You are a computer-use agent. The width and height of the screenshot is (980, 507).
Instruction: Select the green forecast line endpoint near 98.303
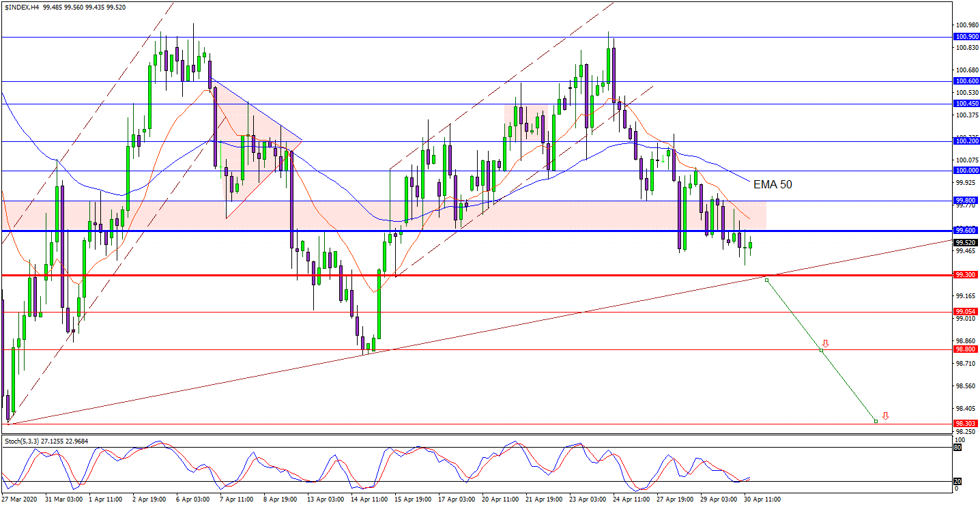click(x=876, y=421)
